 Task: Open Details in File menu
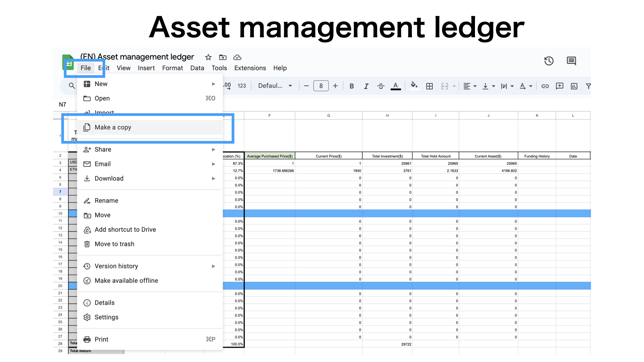click(x=150, y=303)
